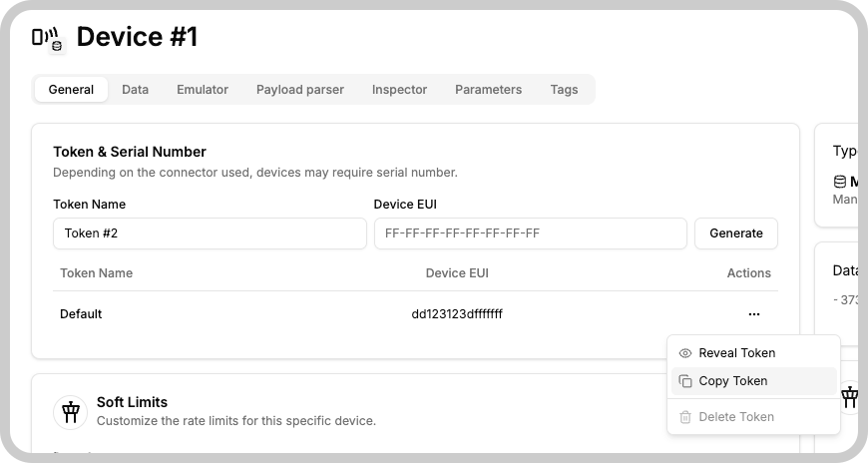Click the trash icon next to Delete Token
The height and width of the screenshot is (463, 868).
pyautogui.click(x=685, y=417)
